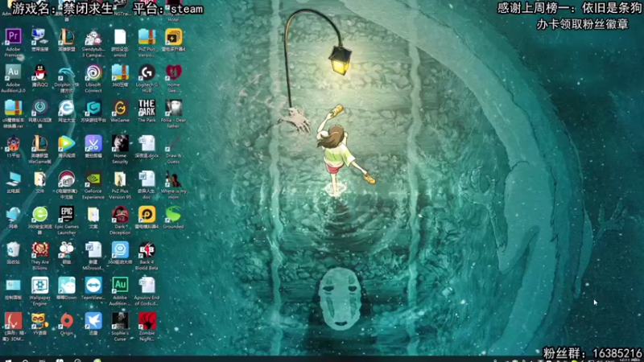Launch Sophie's Curse

[x=120, y=321]
